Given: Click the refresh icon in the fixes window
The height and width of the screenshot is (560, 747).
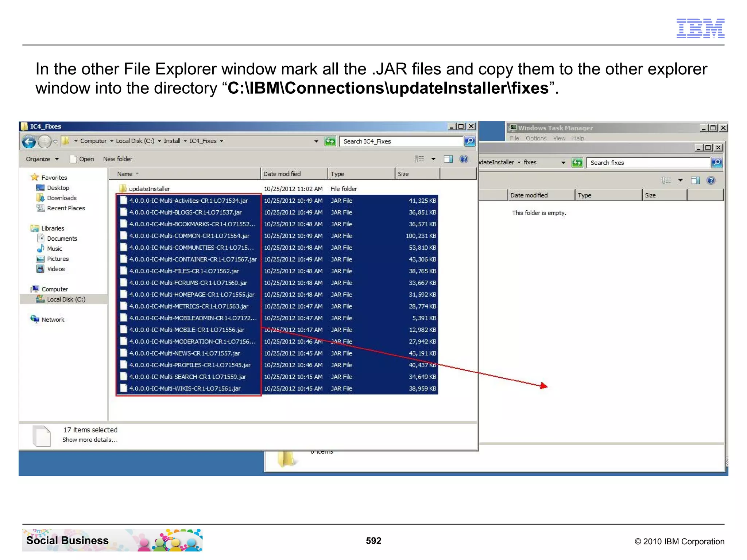Looking at the screenshot, I should [x=577, y=163].
